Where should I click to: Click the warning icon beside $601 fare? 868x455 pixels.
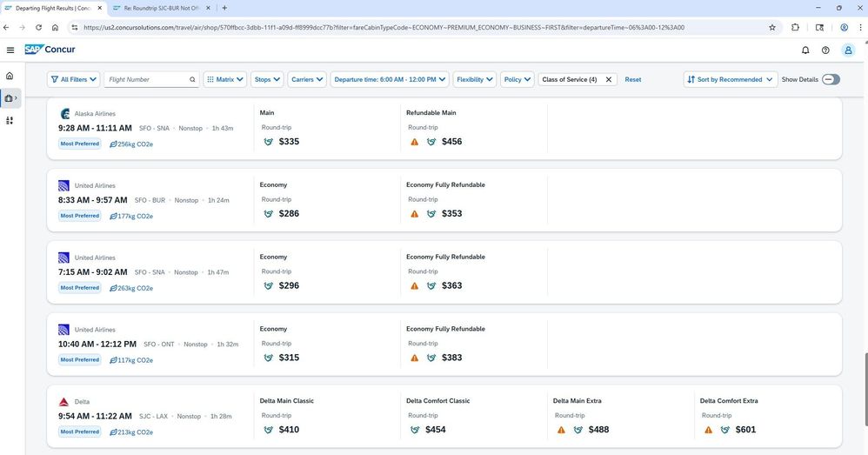708,430
